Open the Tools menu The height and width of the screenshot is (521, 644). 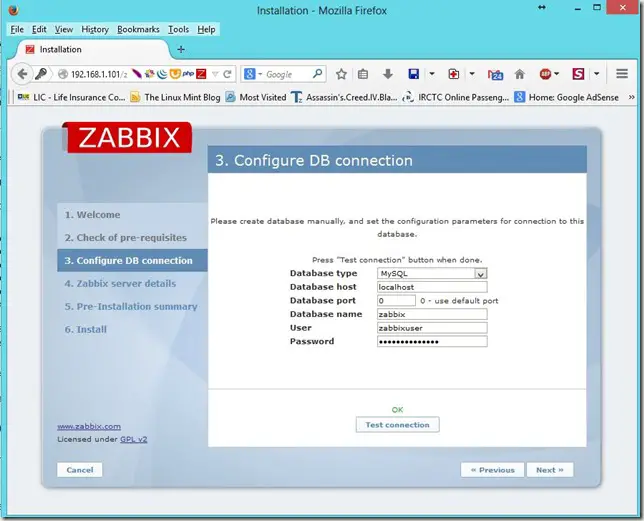pos(178,30)
